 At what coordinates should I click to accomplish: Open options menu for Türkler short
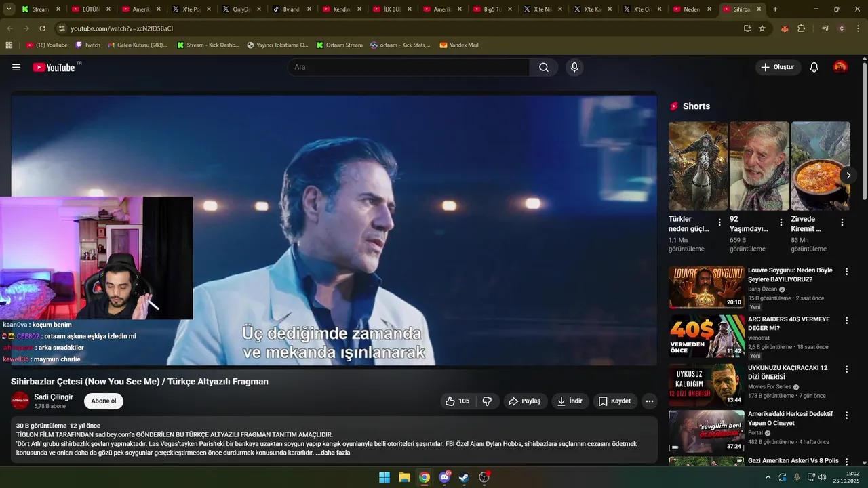click(x=719, y=222)
